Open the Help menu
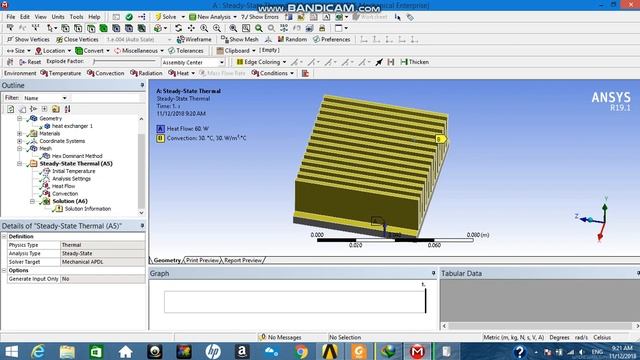The width and height of the screenshot is (640, 360). click(94, 17)
